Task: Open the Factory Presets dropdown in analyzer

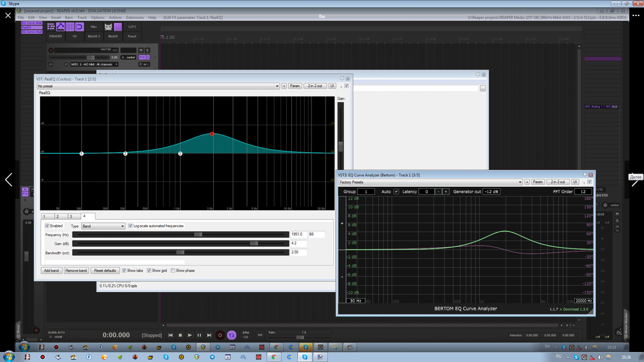Action: (430, 182)
